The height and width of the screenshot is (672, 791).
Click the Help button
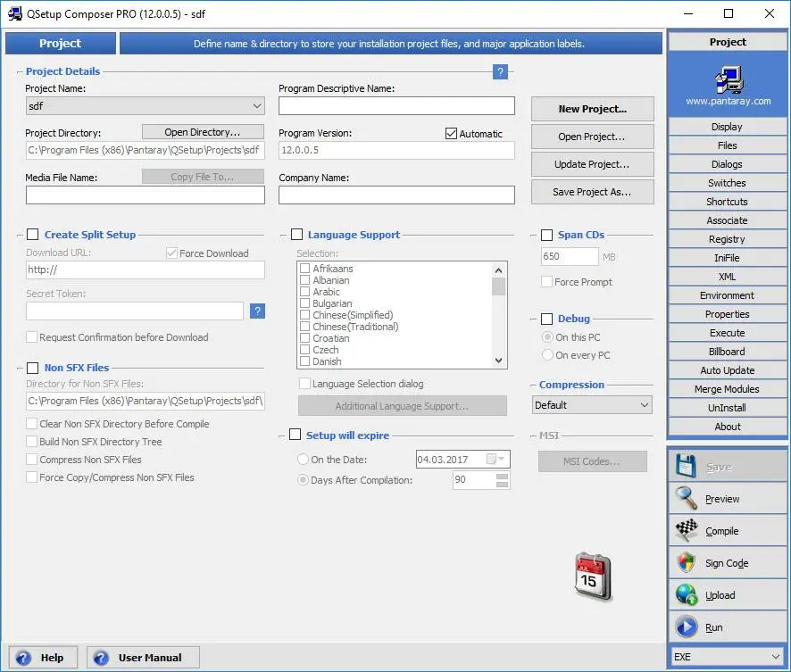coord(44,658)
